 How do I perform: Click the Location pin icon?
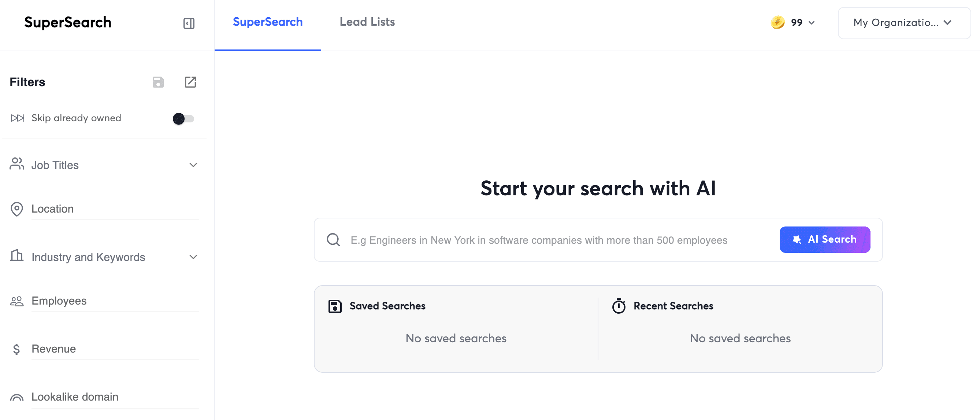tap(17, 209)
